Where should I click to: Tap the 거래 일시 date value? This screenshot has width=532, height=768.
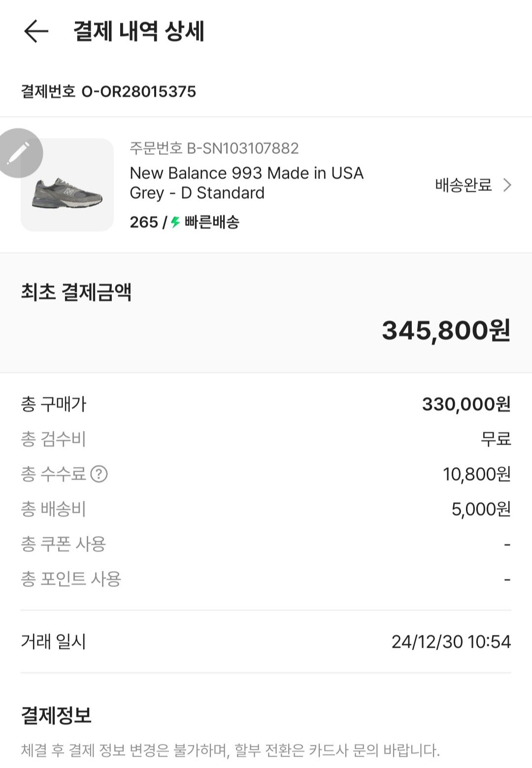click(x=451, y=642)
